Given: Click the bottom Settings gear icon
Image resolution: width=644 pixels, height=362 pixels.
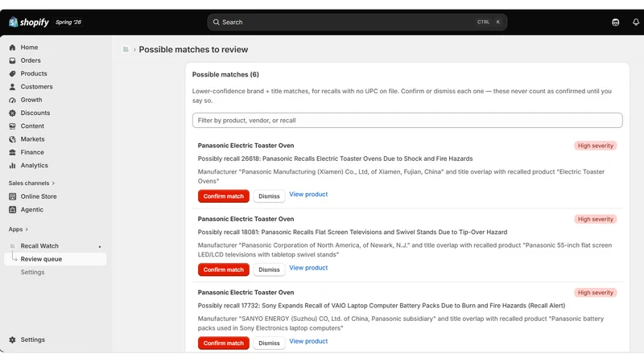Looking at the screenshot, I should pyautogui.click(x=12, y=339).
